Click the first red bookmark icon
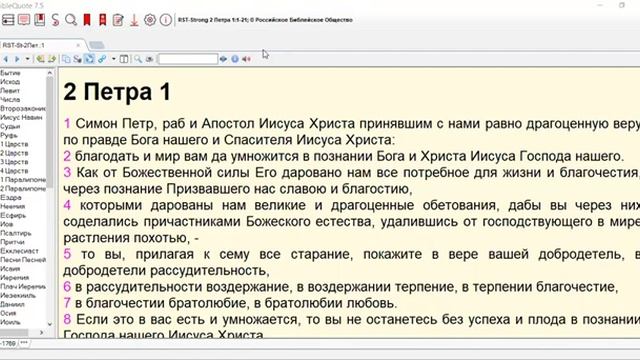Screen dimensions: 640x360 87,20
